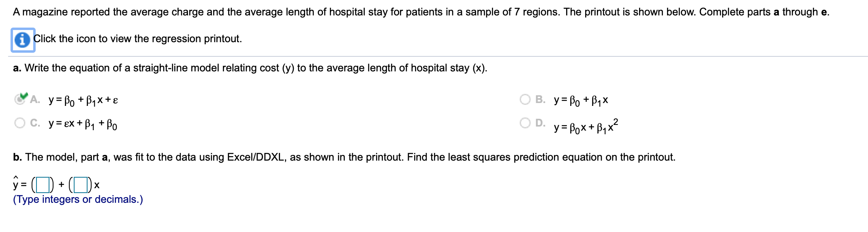
Task: Select radio button for option D
Action: coord(525,123)
